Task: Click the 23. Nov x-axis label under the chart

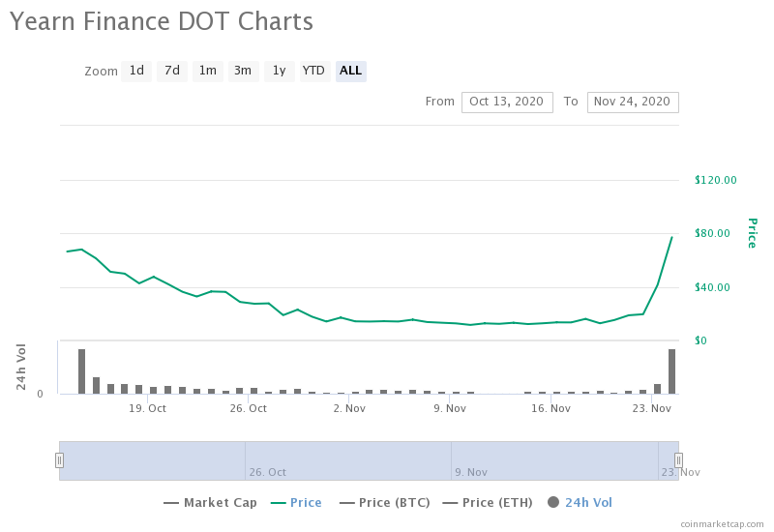Action: pyautogui.click(x=651, y=408)
